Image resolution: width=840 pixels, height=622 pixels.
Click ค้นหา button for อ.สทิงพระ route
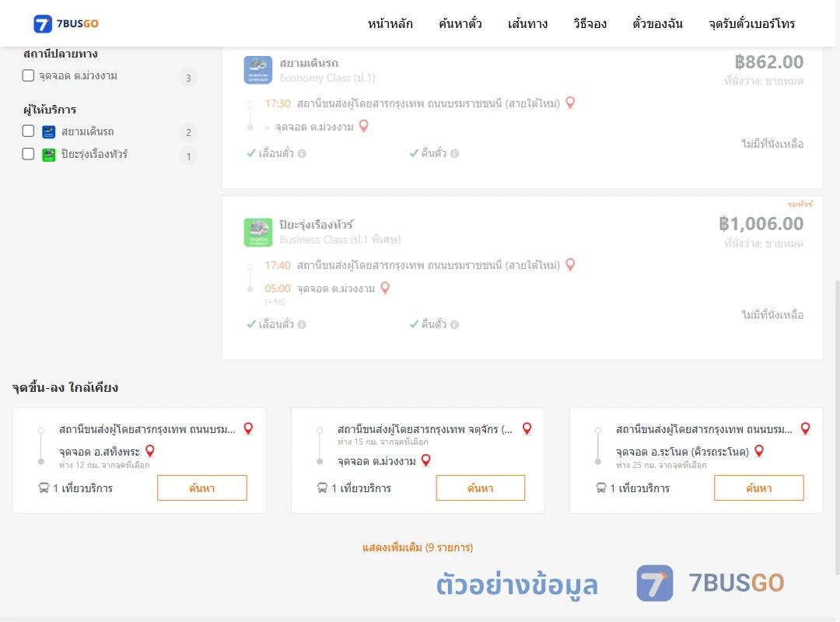click(x=202, y=488)
